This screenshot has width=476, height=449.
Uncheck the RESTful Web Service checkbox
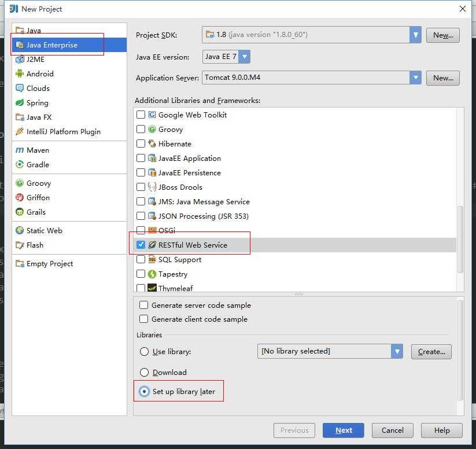pos(141,245)
